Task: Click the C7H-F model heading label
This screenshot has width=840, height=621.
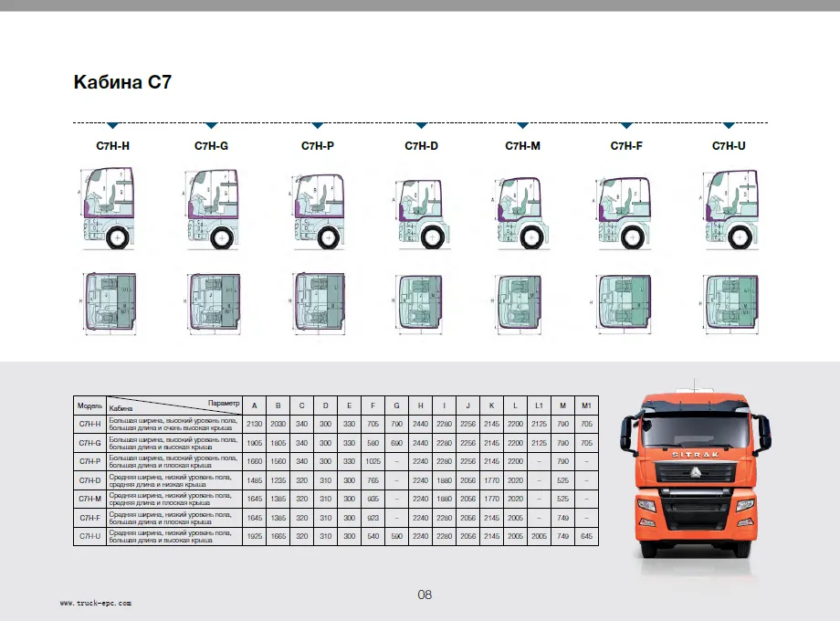Action: [626, 146]
